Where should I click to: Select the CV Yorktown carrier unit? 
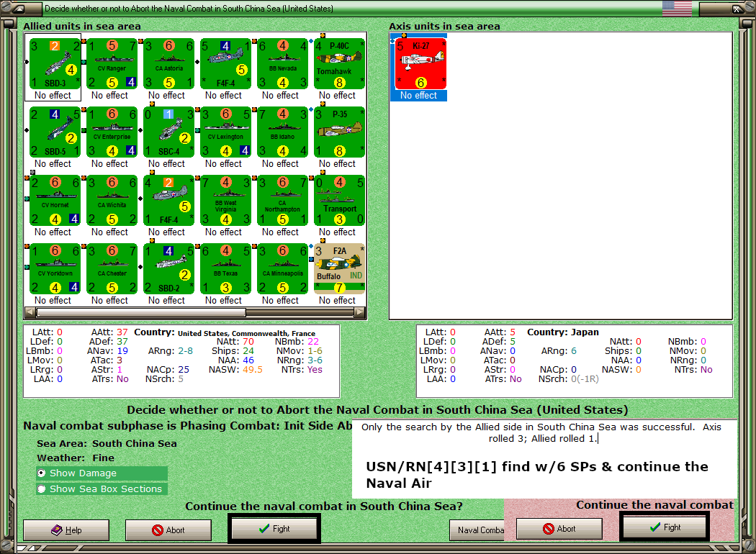[55, 269]
